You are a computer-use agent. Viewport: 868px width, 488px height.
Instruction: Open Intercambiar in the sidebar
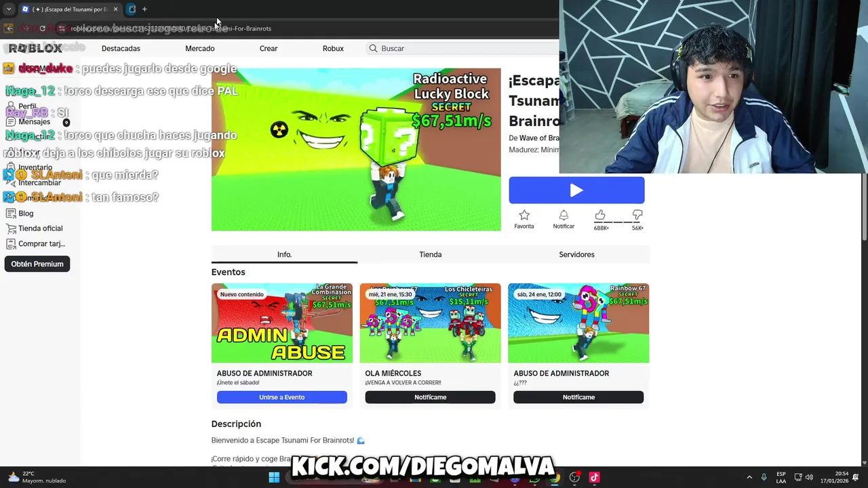click(39, 183)
